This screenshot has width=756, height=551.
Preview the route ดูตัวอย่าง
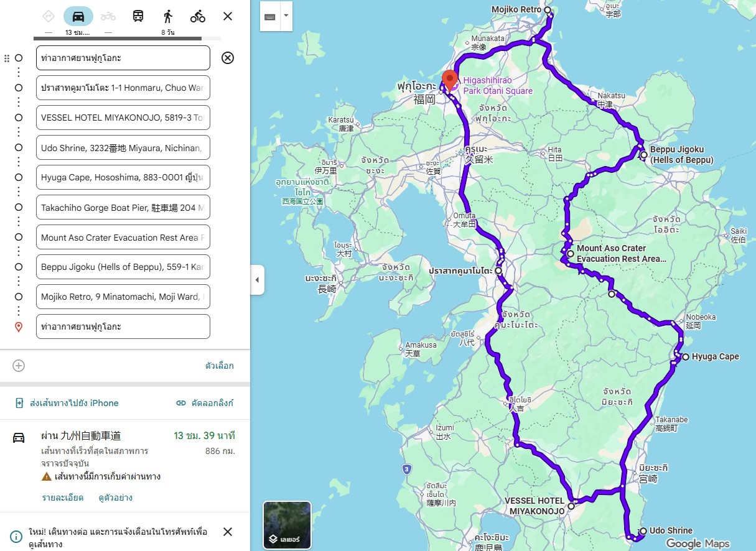tap(116, 498)
